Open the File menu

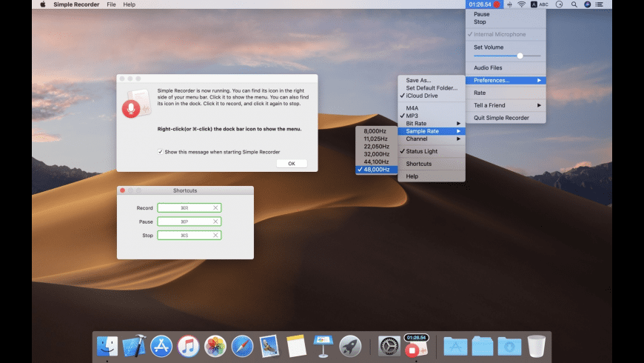tap(111, 4)
